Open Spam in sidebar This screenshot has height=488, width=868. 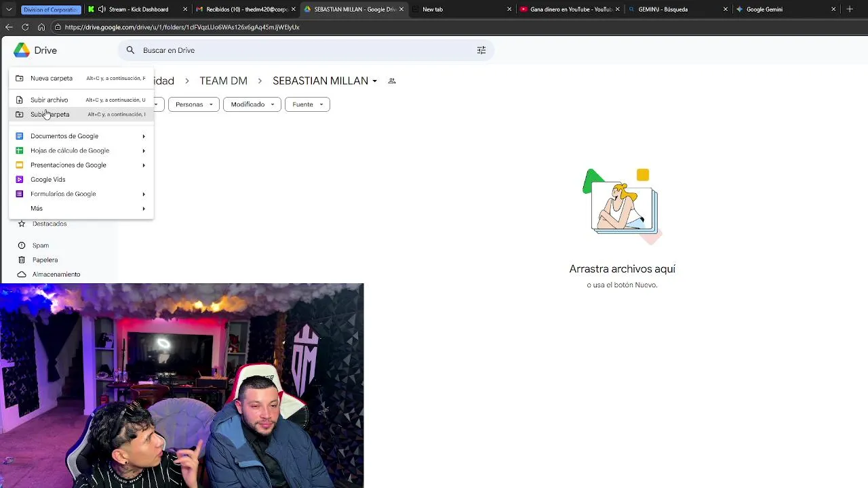(41, 245)
